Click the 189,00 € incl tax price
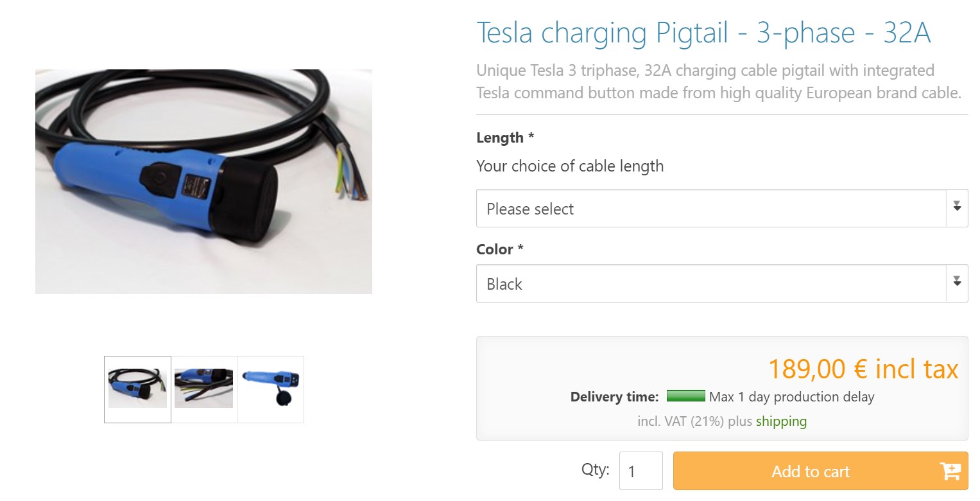Screen dimensions: 980x501 tap(863, 369)
